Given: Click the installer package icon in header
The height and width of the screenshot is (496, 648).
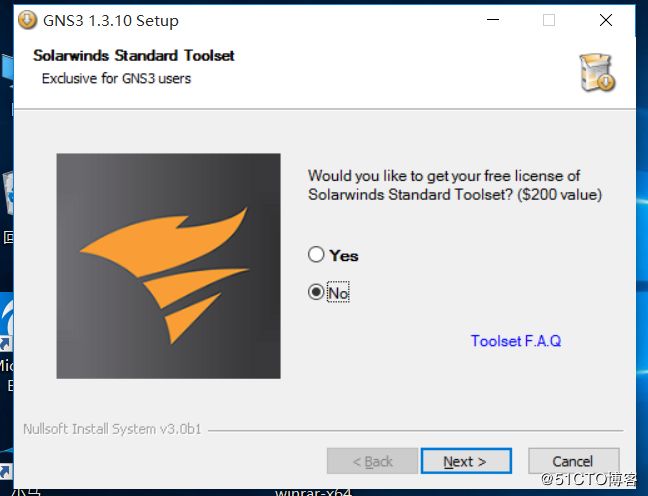Looking at the screenshot, I should 597,73.
